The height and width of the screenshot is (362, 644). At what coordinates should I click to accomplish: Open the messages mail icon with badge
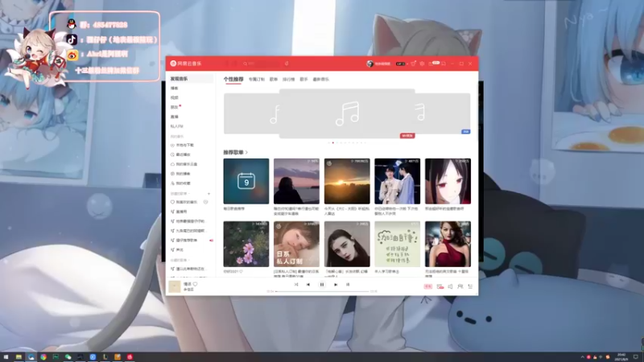click(x=433, y=64)
